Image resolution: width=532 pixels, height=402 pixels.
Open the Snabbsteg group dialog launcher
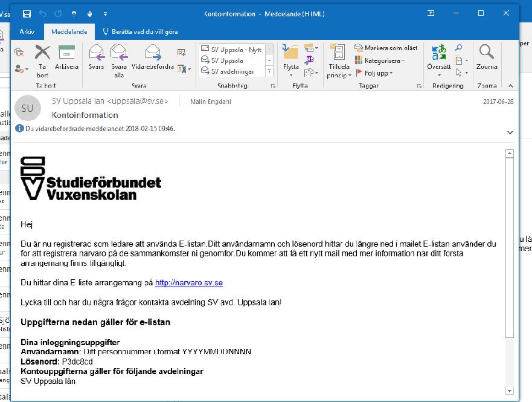pos(273,86)
